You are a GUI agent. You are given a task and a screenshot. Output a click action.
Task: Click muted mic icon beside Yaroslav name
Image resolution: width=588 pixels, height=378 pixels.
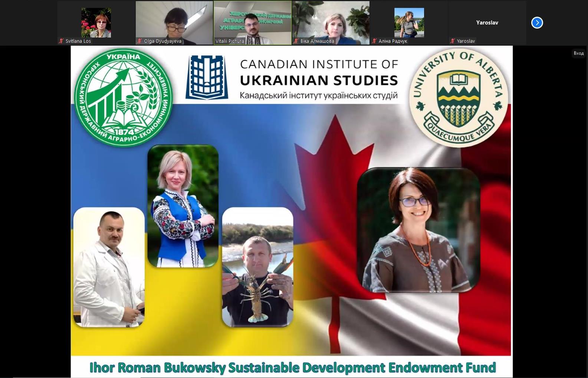point(453,41)
